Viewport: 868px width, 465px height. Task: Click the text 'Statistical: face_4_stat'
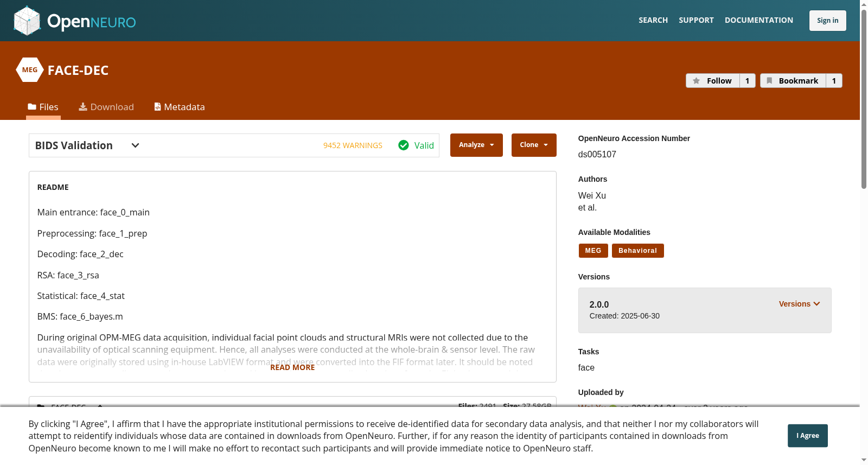(81, 296)
